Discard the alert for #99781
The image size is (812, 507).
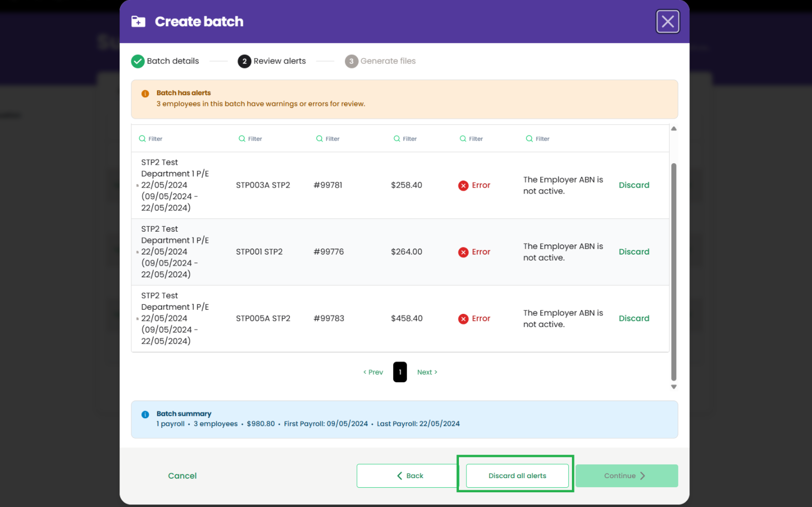[634, 185]
